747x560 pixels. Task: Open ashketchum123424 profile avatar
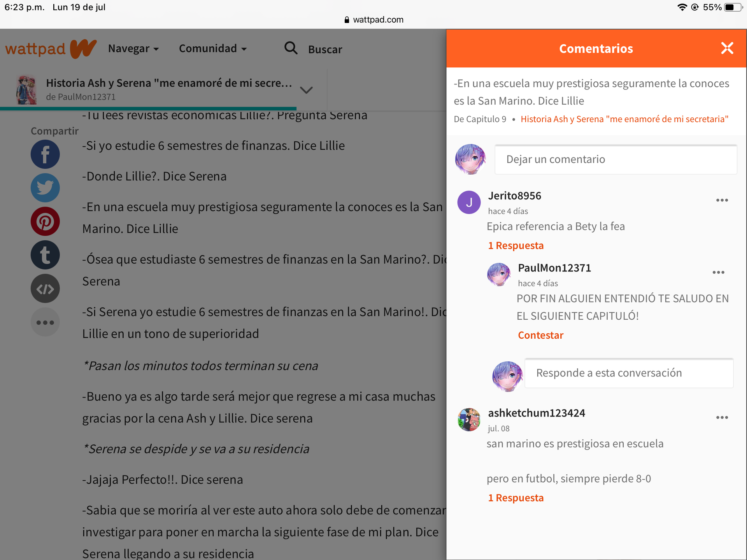tap(469, 420)
